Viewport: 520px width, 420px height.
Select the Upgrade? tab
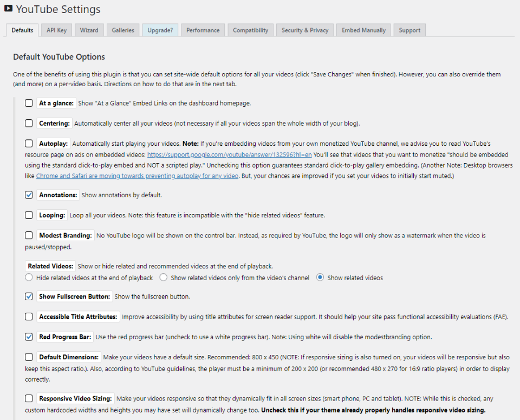tap(160, 30)
